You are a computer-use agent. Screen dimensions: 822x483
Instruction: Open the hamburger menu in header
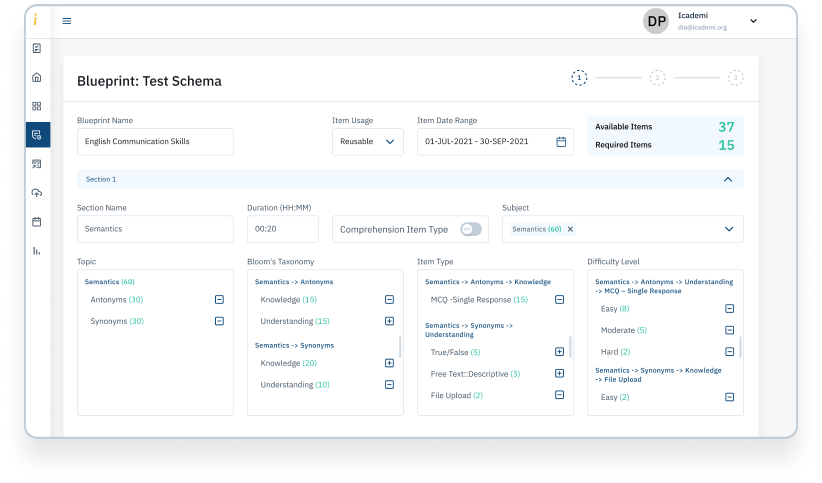click(x=67, y=21)
